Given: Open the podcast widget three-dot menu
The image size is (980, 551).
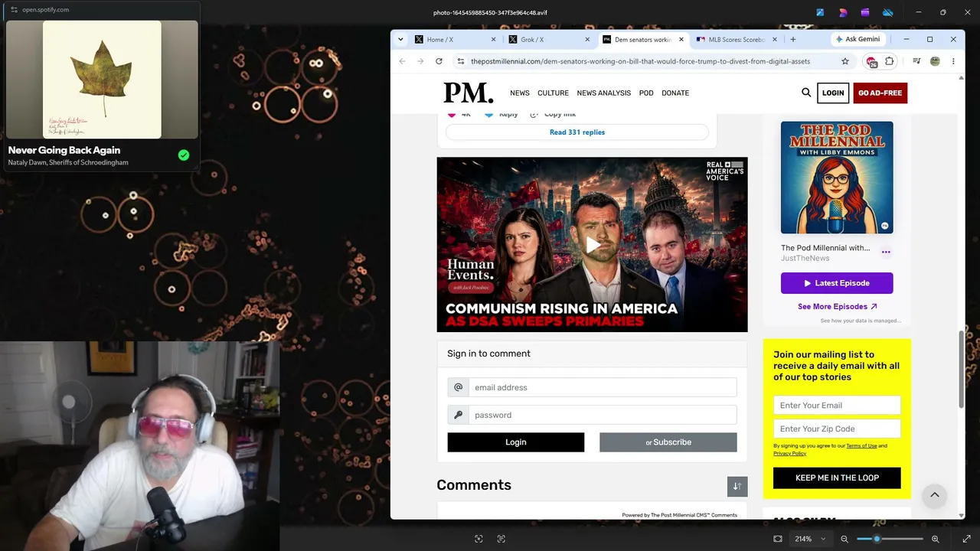Looking at the screenshot, I should pos(886,252).
